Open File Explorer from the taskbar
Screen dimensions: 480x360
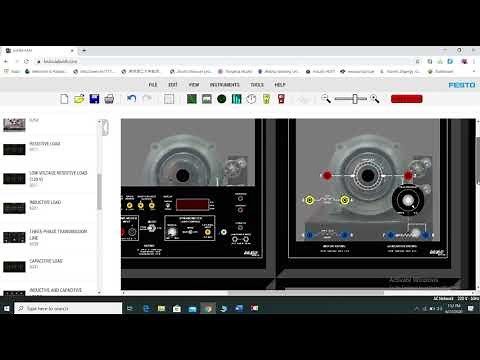pos(161,309)
